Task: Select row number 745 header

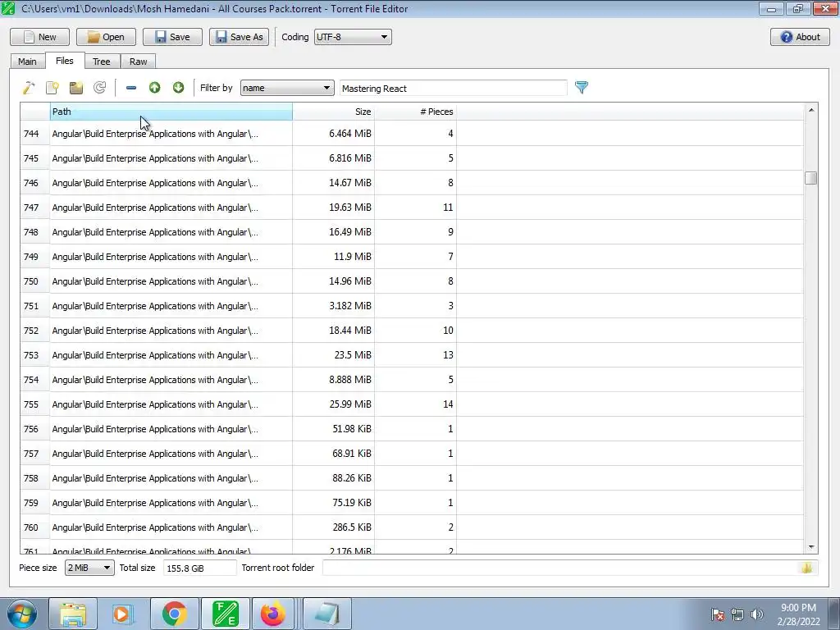Action: point(35,158)
